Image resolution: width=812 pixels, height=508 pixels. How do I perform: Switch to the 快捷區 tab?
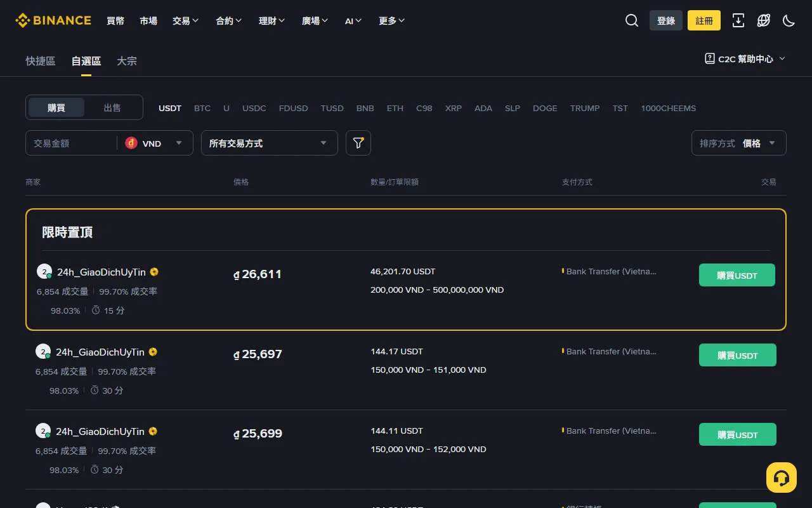pyautogui.click(x=41, y=61)
